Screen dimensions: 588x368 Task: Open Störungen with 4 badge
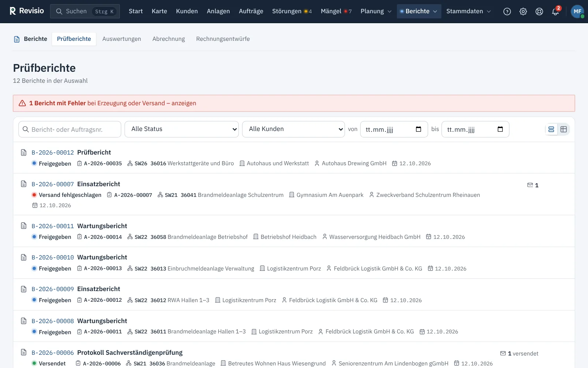point(292,11)
